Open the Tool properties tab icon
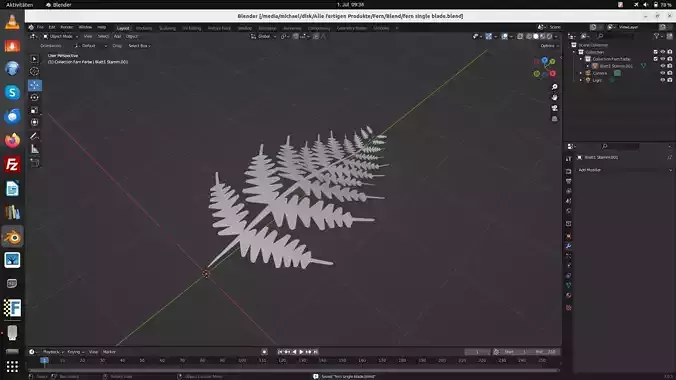Screen dimensions: 676x380 tap(569, 159)
